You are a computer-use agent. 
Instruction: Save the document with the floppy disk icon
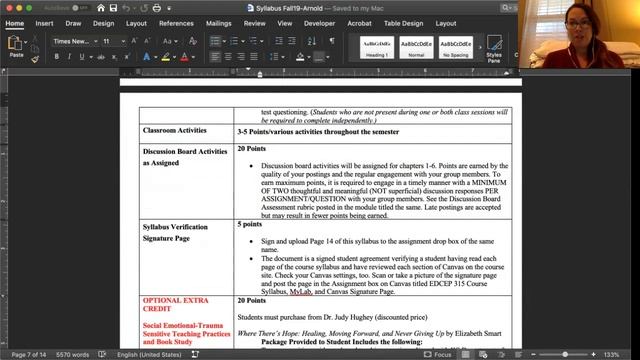point(113,8)
